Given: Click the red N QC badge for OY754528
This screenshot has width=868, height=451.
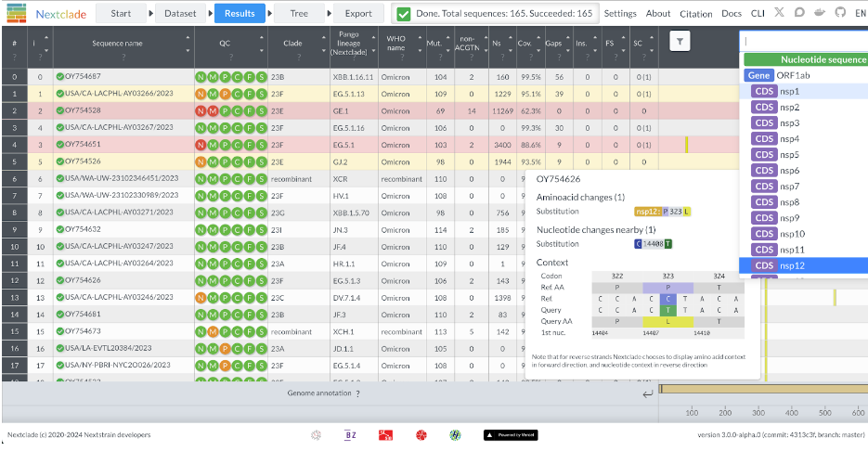Looking at the screenshot, I should 201,110.
